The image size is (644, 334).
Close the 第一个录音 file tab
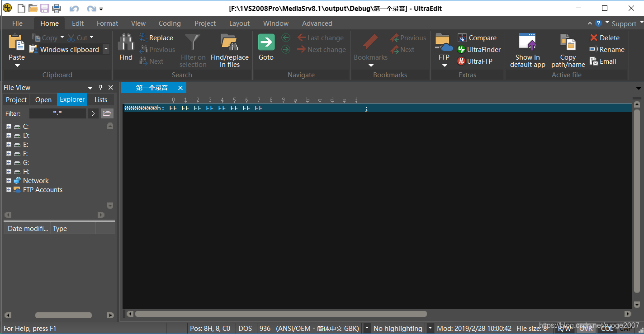180,88
